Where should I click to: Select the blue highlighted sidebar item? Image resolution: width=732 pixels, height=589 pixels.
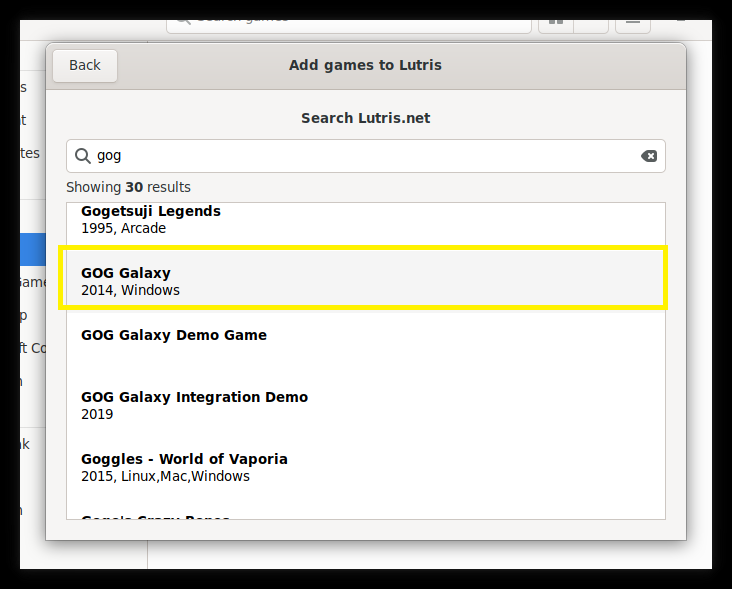coord(32,249)
